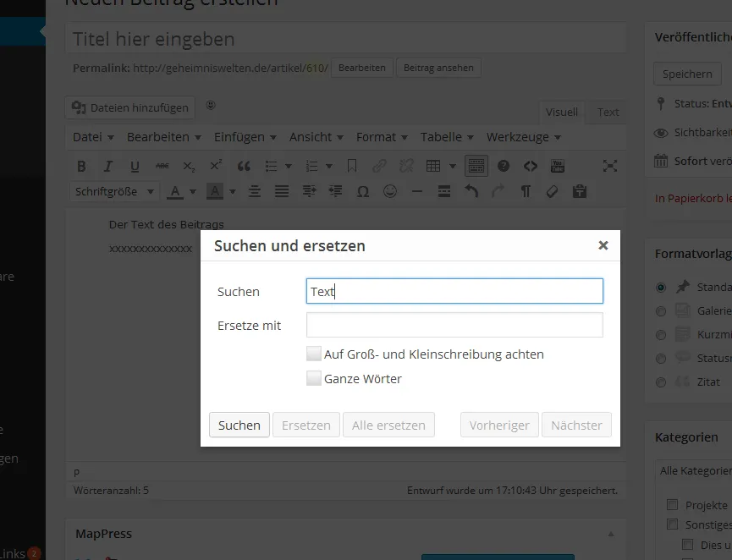Image resolution: width=732 pixels, height=560 pixels.
Task: Insert horizontal line icon
Action: [x=417, y=192]
